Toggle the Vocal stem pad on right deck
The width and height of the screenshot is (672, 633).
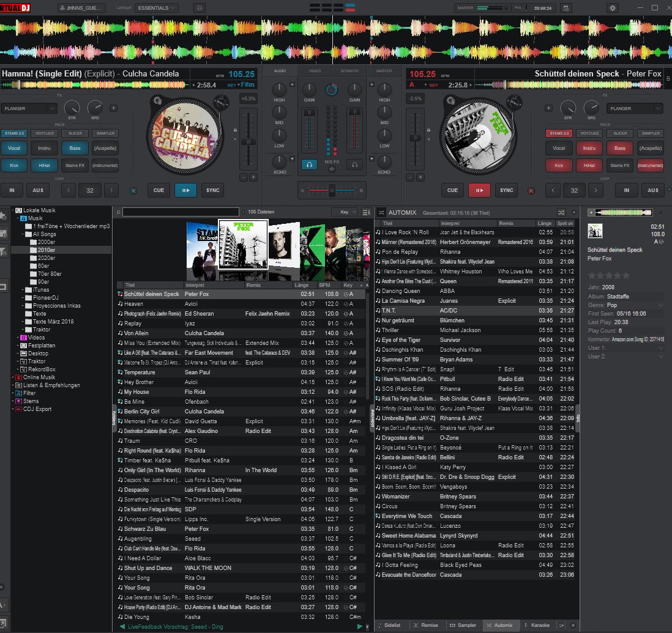click(x=559, y=148)
